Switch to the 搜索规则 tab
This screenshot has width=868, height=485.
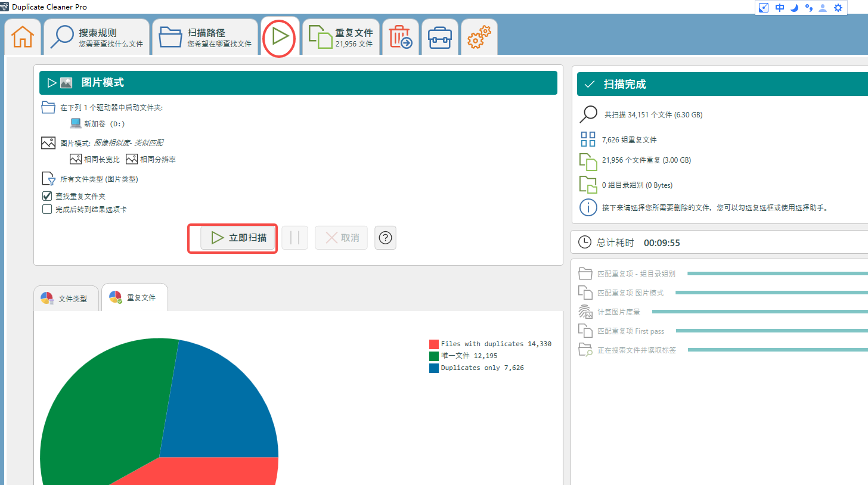[96, 37]
